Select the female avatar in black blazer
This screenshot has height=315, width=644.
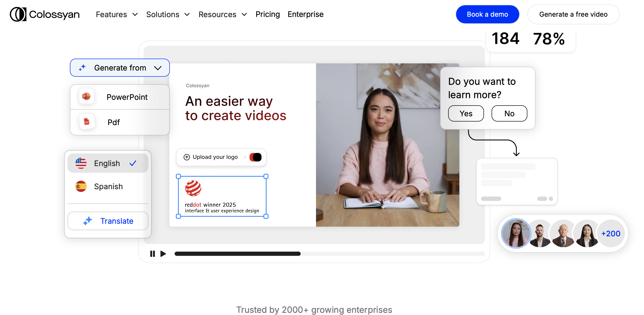click(x=587, y=233)
